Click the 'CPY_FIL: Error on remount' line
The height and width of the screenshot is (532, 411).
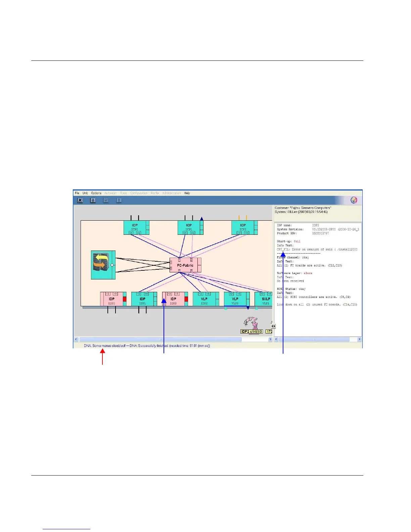click(x=317, y=250)
